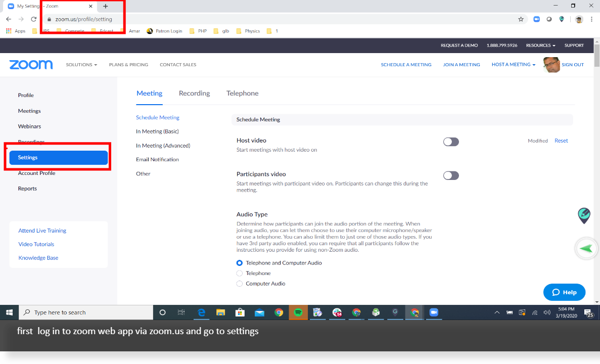Screen dimensions: 600x364
Task: Open the Apps shortcut in bookmarks bar
Action: [16, 31]
